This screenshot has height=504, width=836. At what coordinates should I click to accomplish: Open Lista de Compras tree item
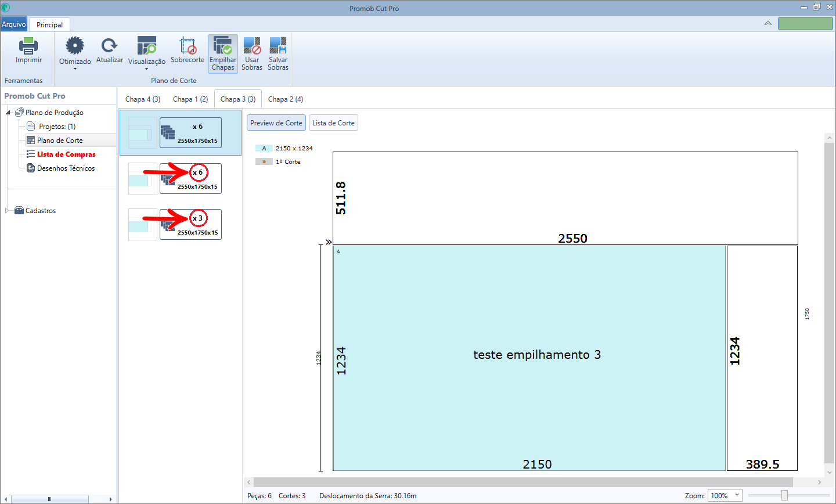(x=66, y=154)
